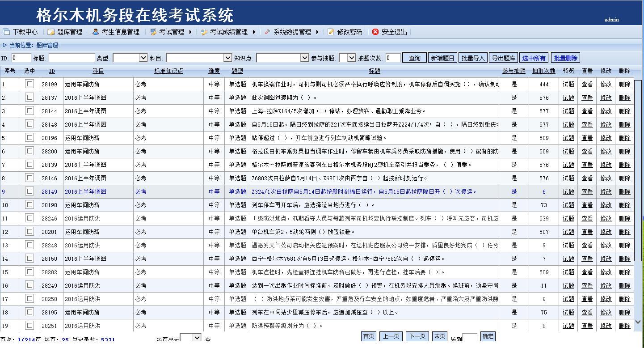Screen dimensions: 644x348
Task: Click 删除 link for ID 28148
Action: coord(625,124)
